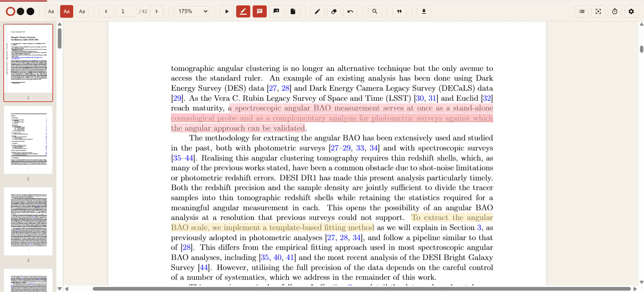Toggle the red comment note tool
Image resolution: width=644 pixels, height=292 pixels.
coord(260,11)
